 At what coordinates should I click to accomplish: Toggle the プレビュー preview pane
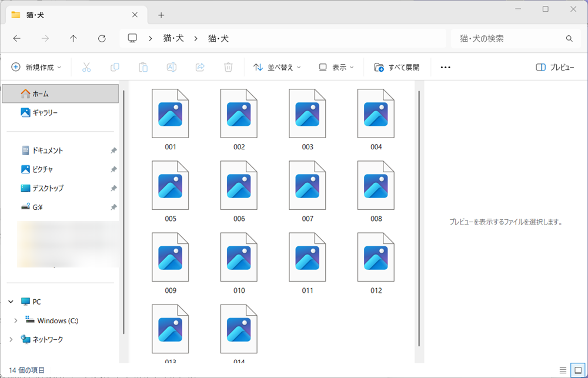pos(555,66)
